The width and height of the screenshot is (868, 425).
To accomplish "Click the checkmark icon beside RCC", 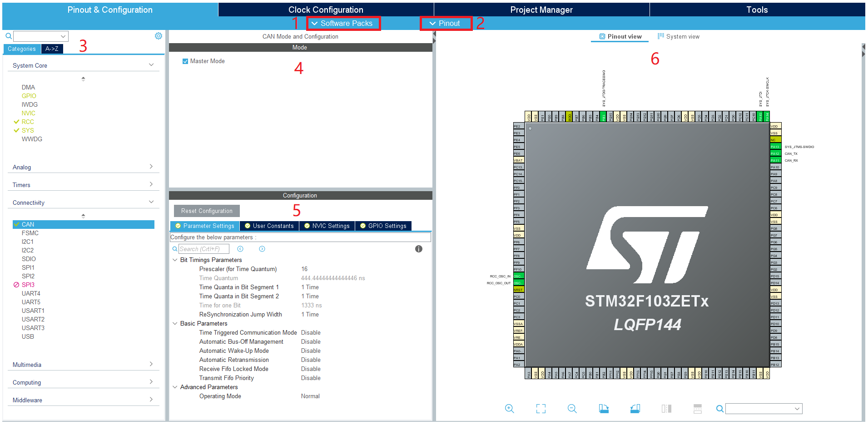I will 16,122.
